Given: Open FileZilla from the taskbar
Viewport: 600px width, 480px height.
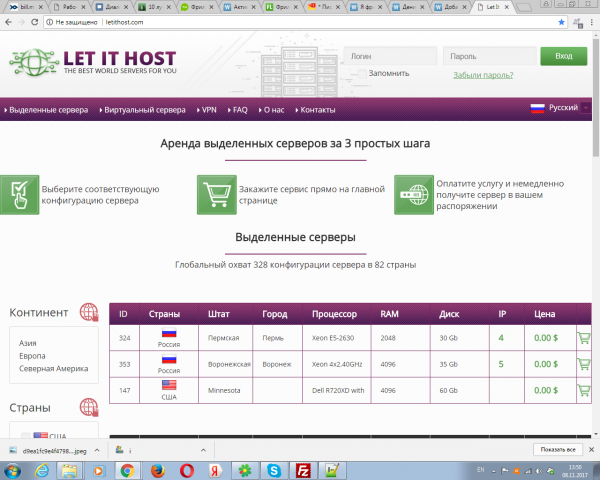Looking at the screenshot, I should click(x=303, y=471).
